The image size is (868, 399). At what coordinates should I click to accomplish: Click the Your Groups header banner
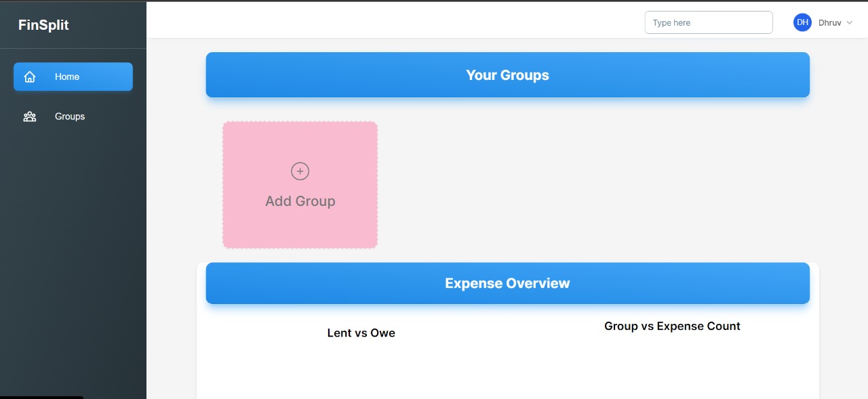point(507,75)
